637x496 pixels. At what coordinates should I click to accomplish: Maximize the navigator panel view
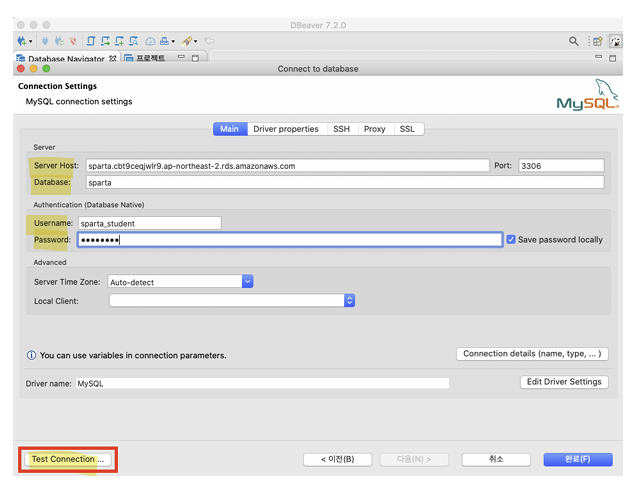point(195,58)
